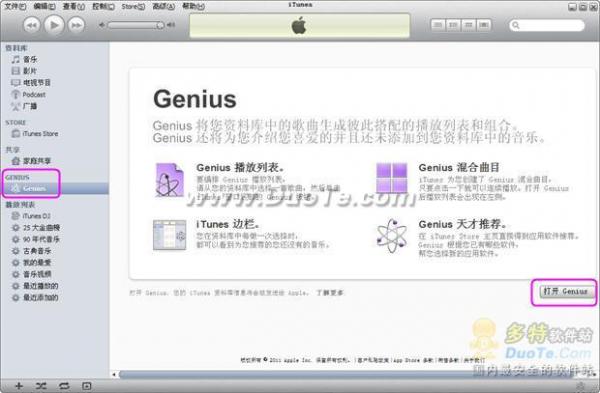
Task: Click the search field
Action: pos(547,25)
